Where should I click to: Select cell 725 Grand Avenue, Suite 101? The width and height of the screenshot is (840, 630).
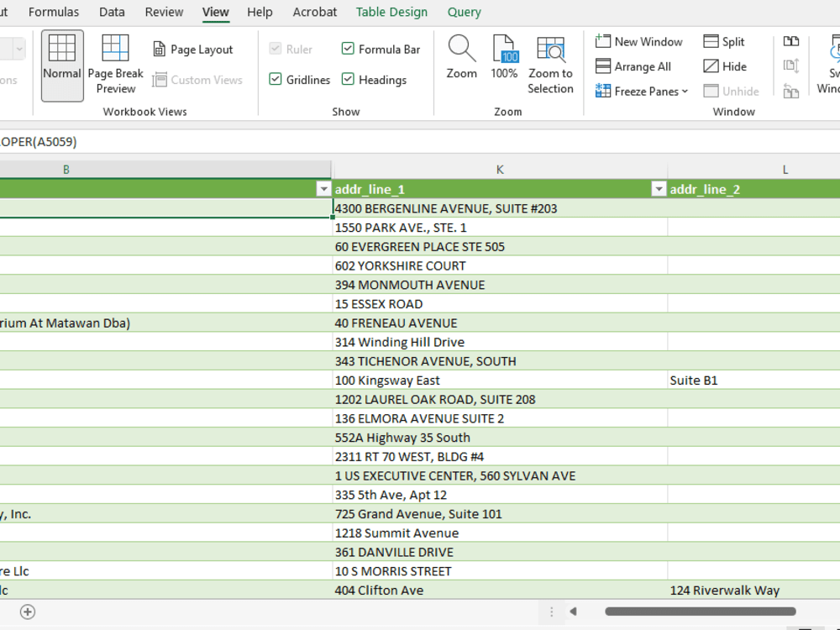(x=500, y=514)
